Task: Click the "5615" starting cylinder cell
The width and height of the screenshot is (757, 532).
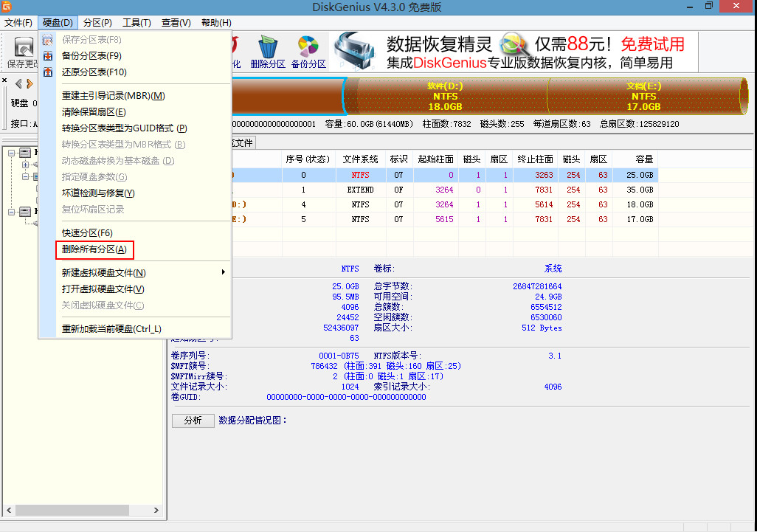Action: (x=444, y=219)
